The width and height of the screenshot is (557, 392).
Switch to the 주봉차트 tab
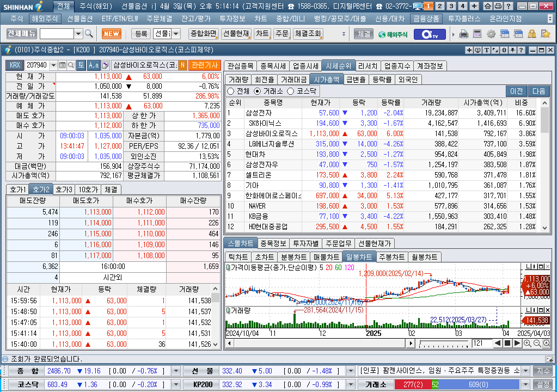[x=391, y=257]
